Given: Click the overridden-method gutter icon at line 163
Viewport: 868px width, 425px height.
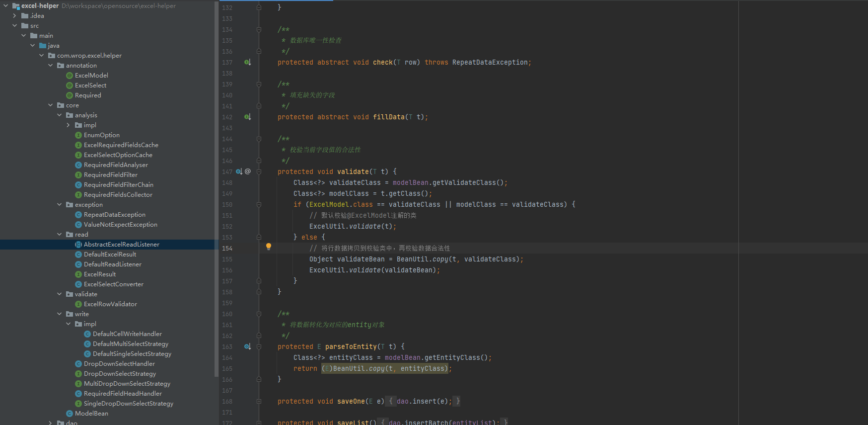Looking at the screenshot, I should click(x=247, y=346).
